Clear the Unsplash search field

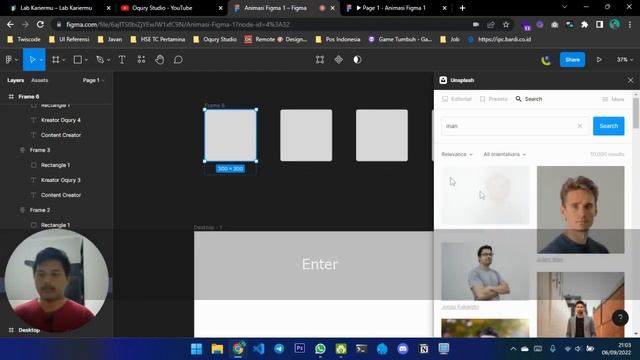click(x=580, y=126)
